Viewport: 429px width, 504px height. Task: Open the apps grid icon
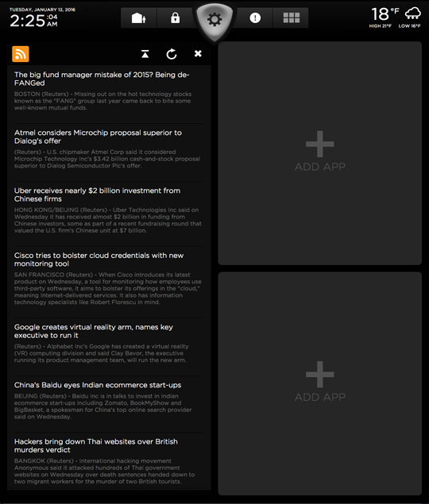(x=291, y=18)
